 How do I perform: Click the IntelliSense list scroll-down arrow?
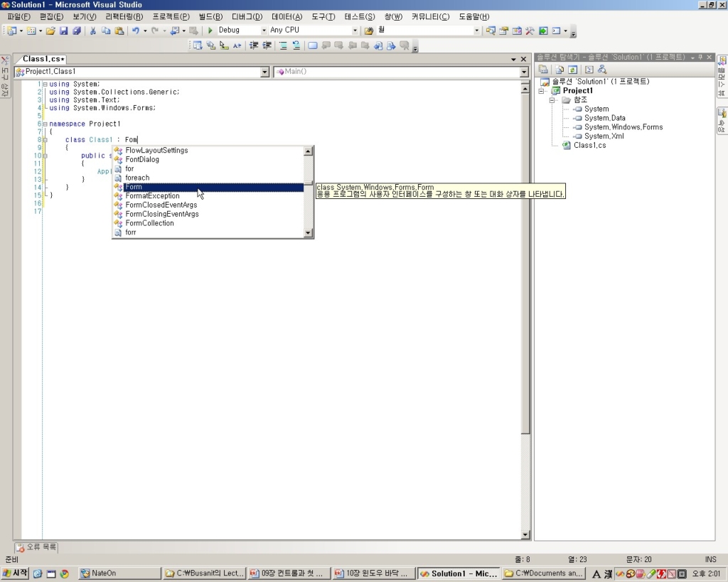(308, 232)
